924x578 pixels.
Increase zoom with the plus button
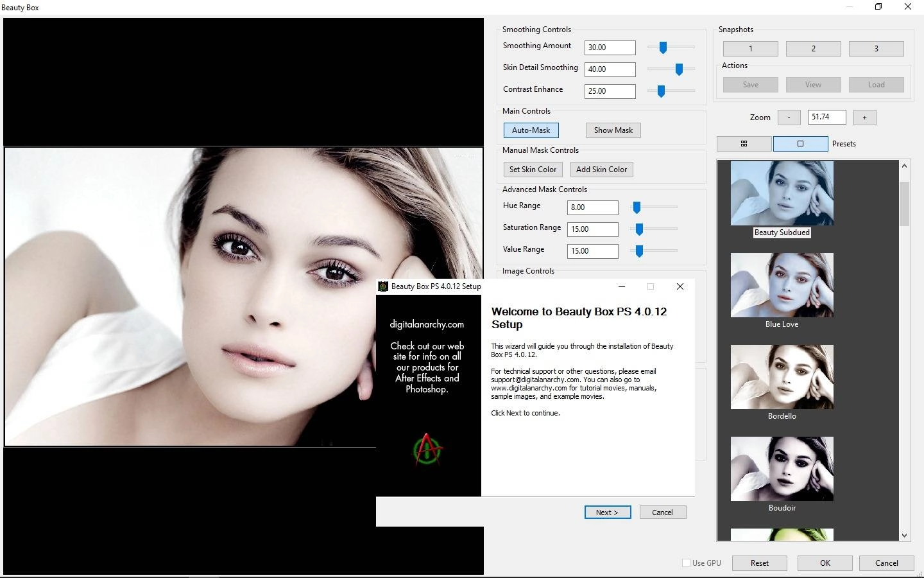click(864, 118)
